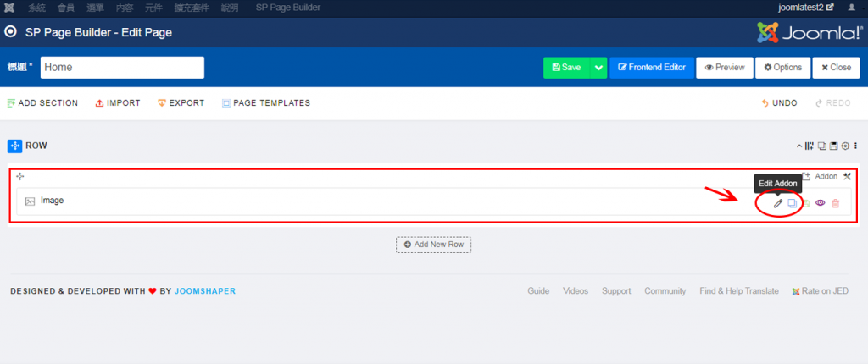This screenshot has width=868, height=364.
Task: Click the Frontend Editor button
Action: [x=650, y=68]
